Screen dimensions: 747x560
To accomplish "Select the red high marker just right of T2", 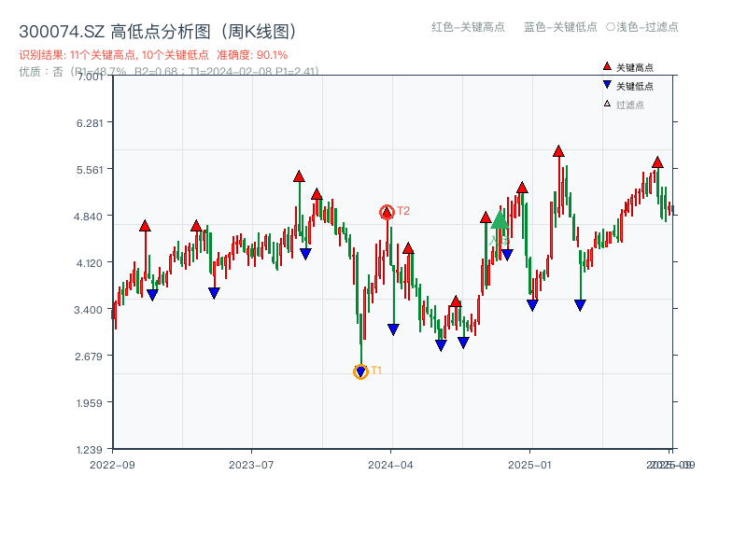I will (408, 248).
